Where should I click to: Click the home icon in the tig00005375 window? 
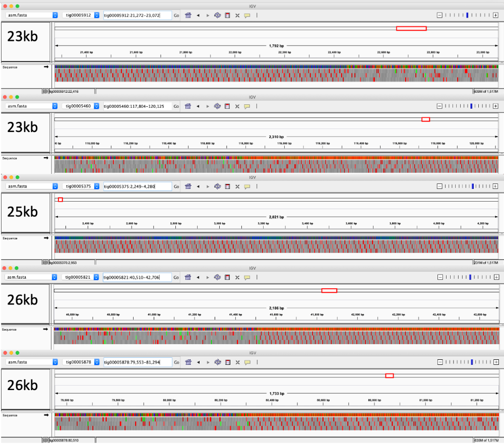[188, 186]
